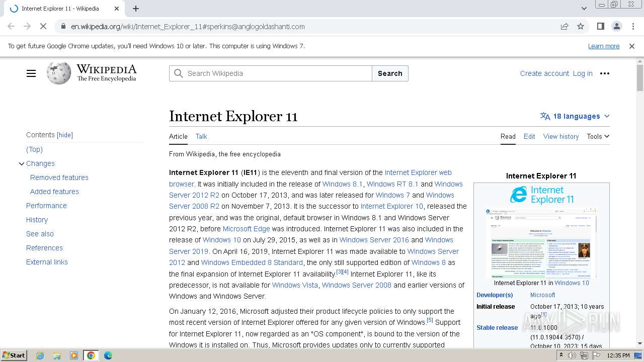The height and width of the screenshot is (362, 644).
Task: Open Windows Media Player taskbar icon
Action: click(x=74, y=355)
